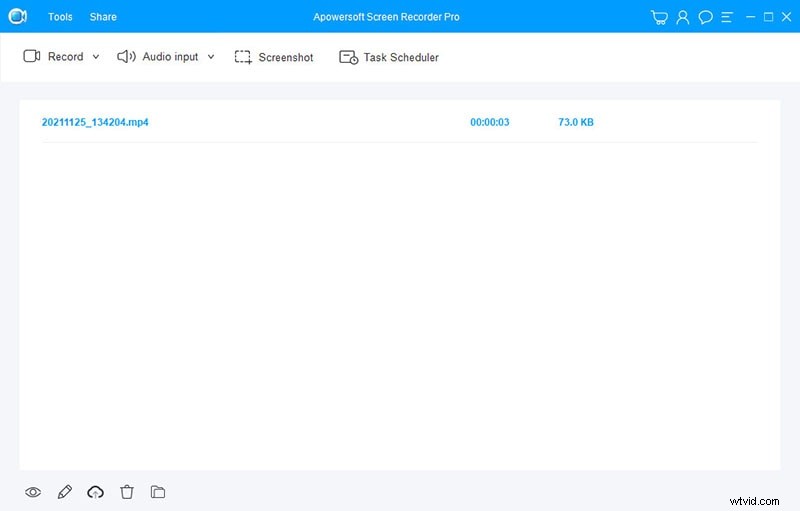Click the Record button
Screen dimensions: 800x511
54,57
